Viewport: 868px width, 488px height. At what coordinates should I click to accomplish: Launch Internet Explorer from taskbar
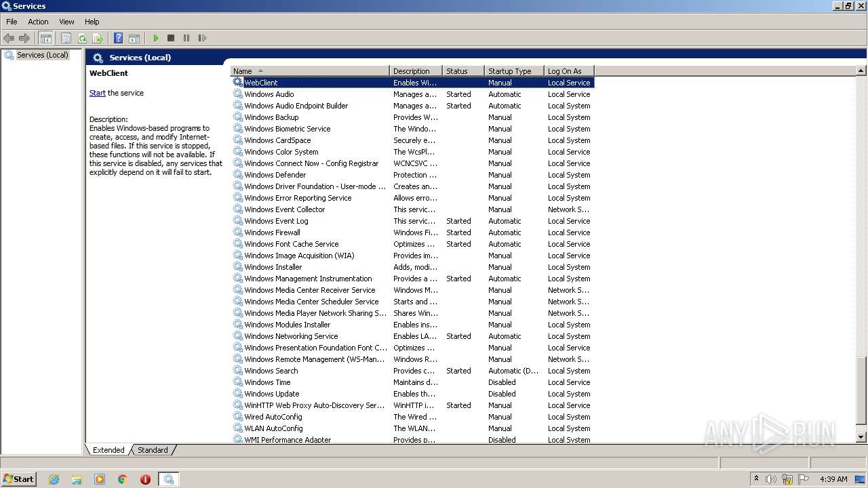tap(54, 479)
